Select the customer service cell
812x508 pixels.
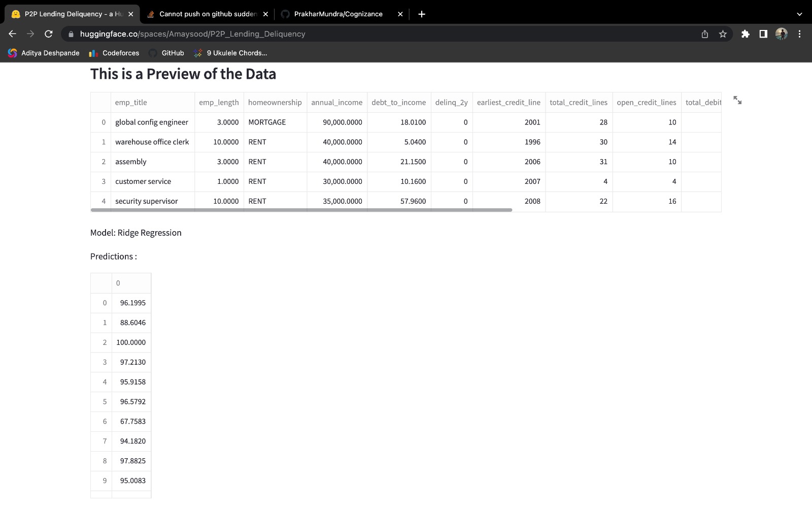(x=153, y=182)
